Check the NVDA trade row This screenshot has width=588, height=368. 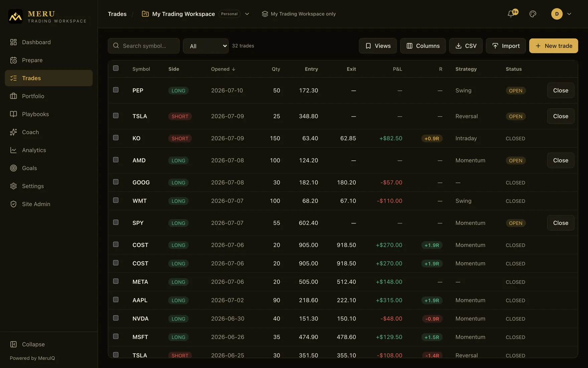point(116,318)
